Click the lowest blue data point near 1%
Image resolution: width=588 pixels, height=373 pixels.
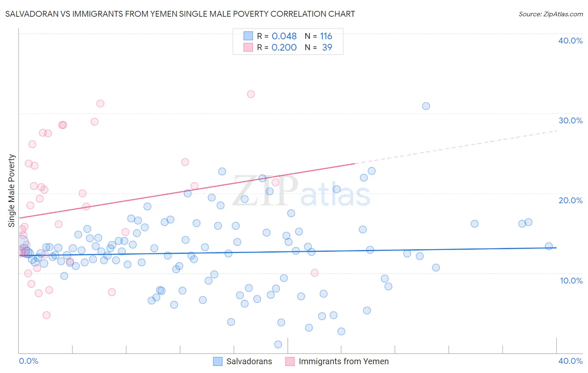coord(278,345)
